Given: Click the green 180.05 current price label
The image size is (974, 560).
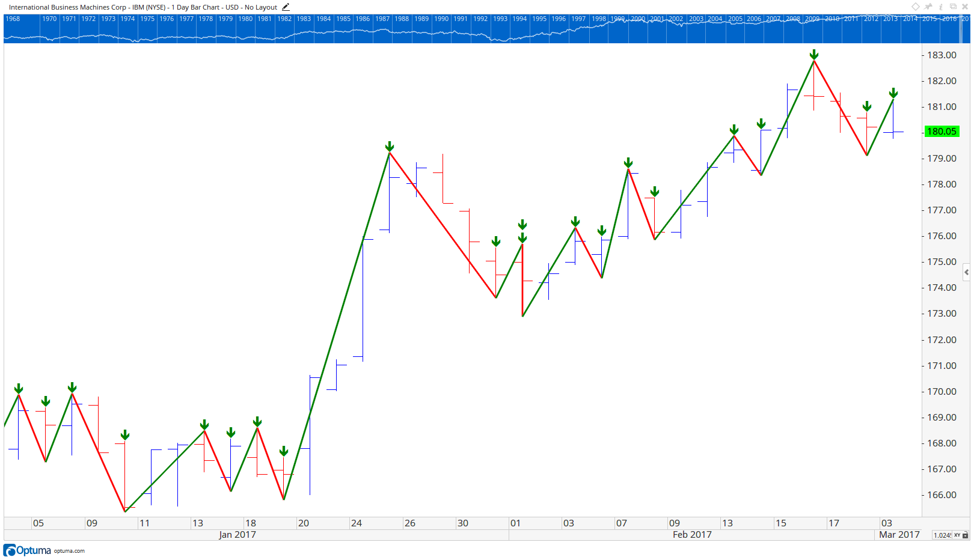Looking at the screenshot, I should pos(942,132).
